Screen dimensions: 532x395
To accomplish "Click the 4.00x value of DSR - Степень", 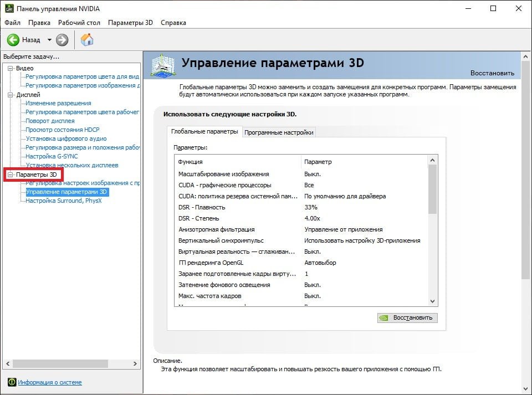I will (x=312, y=218).
